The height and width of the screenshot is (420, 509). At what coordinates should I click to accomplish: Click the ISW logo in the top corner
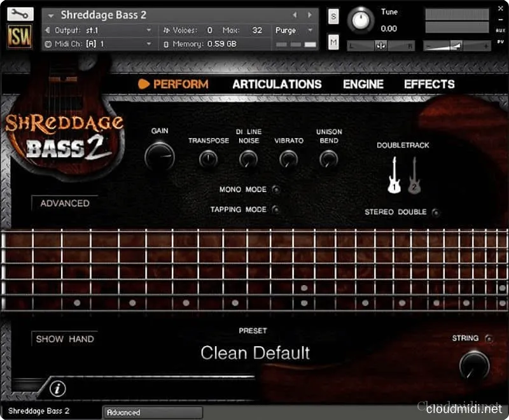coord(19,35)
